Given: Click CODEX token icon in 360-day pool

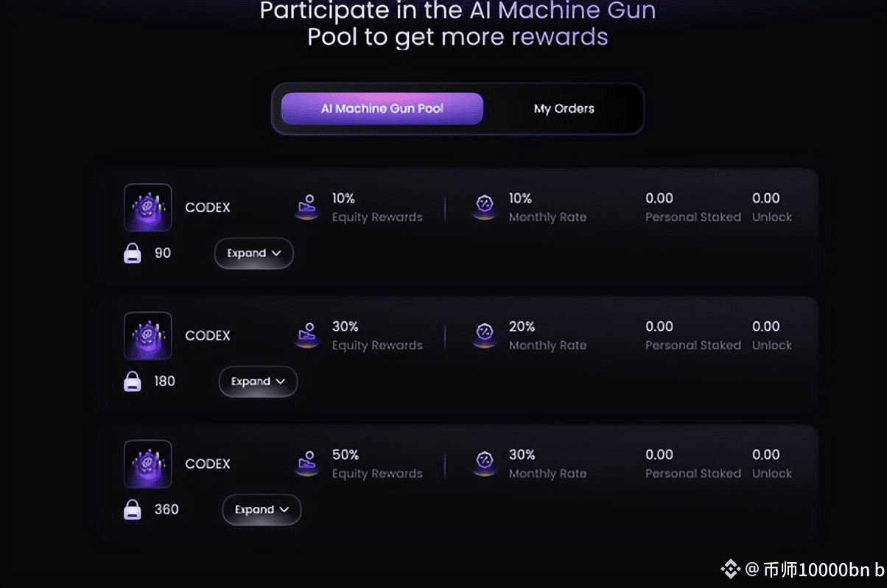Looking at the screenshot, I should tap(147, 463).
